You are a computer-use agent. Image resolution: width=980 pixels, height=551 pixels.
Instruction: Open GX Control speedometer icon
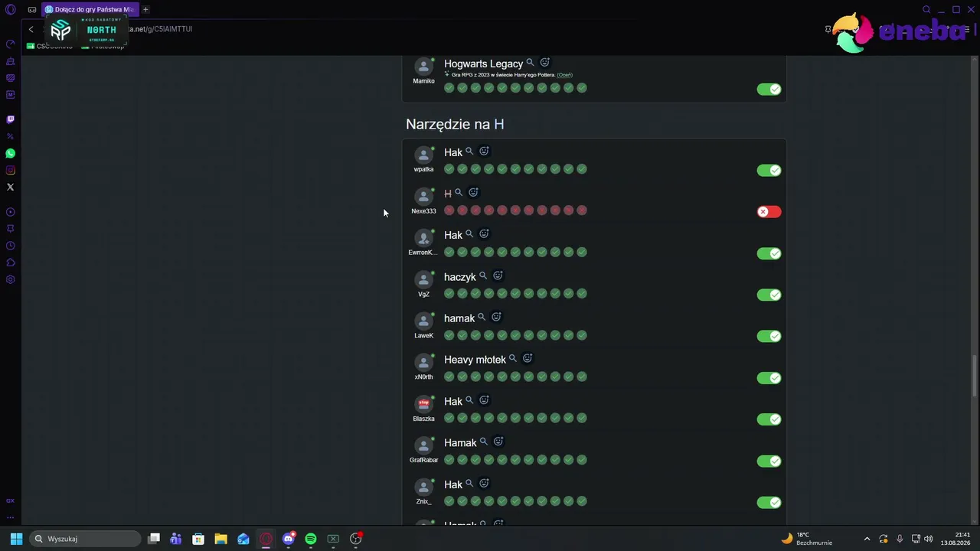11,44
